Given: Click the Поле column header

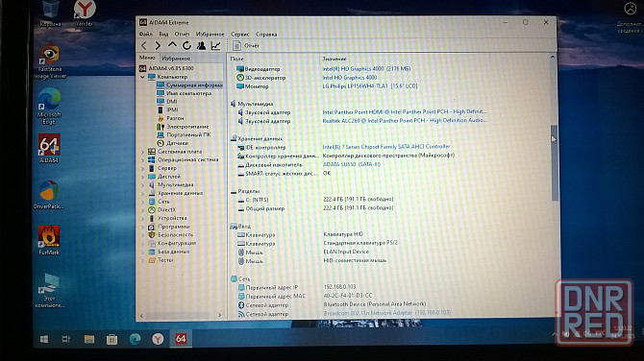Looking at the screenshot, I should click(237, 59).
